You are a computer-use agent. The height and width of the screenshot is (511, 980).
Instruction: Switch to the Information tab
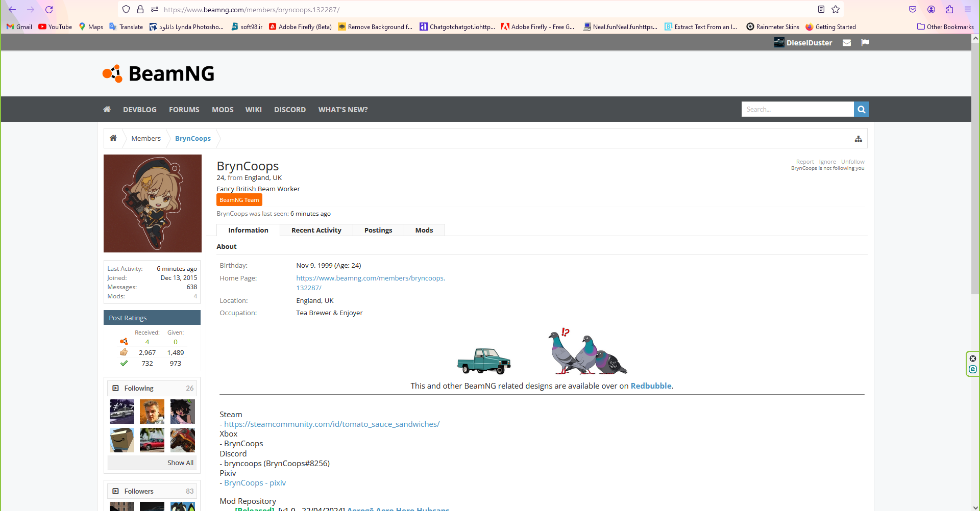click(248, 230)
